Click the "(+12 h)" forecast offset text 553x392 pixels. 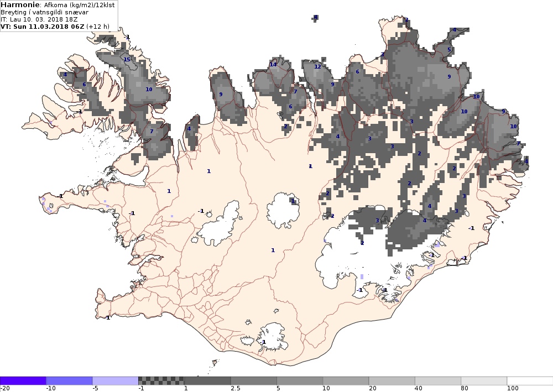click(98, 27)
